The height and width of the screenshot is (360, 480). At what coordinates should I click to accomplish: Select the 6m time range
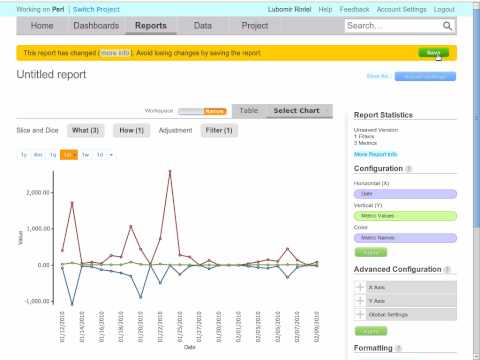pos(38,155)
